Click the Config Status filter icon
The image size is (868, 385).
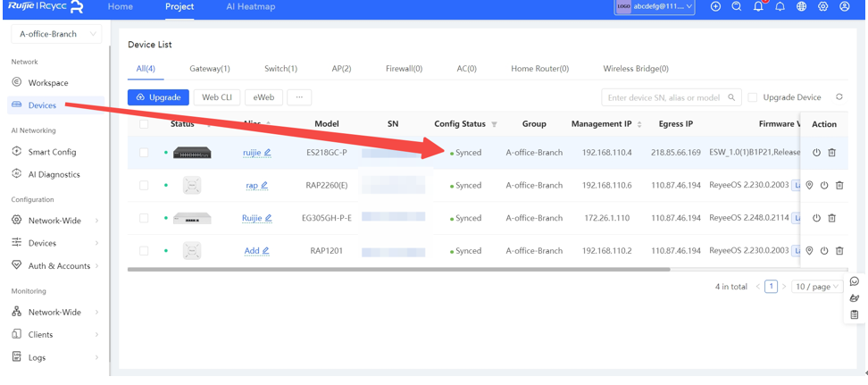click(x=495, y=125)
